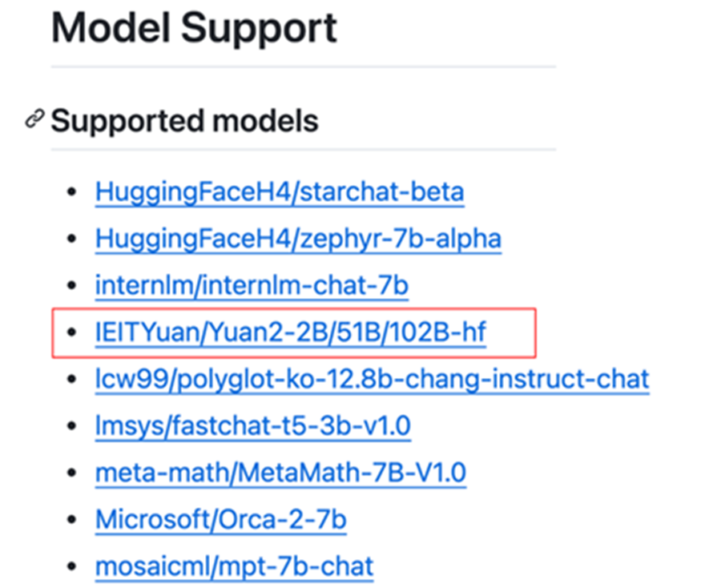Screen dimensions: 701x588
Task: Click the bullet before HuggingFaceH4/starchat-beta
Action: 73,193
